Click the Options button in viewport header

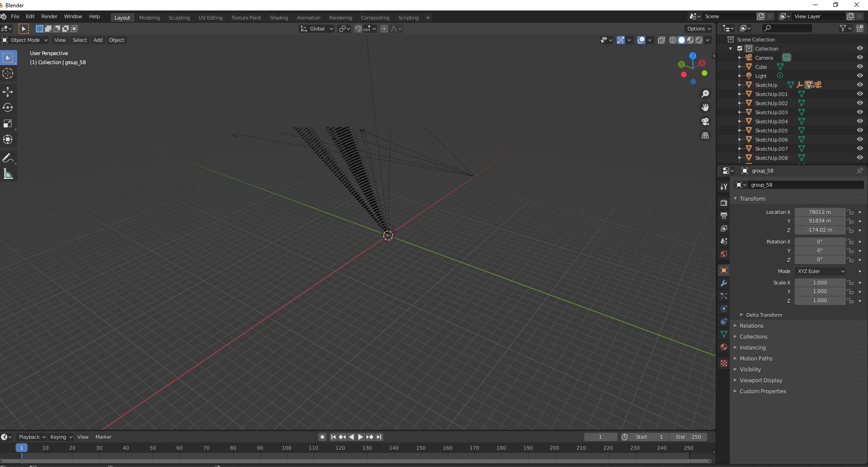click(x=699, y=29)
